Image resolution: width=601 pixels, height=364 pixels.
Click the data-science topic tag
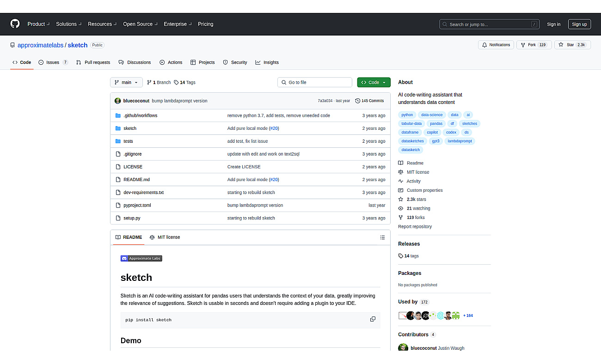[x=432, y=115]
